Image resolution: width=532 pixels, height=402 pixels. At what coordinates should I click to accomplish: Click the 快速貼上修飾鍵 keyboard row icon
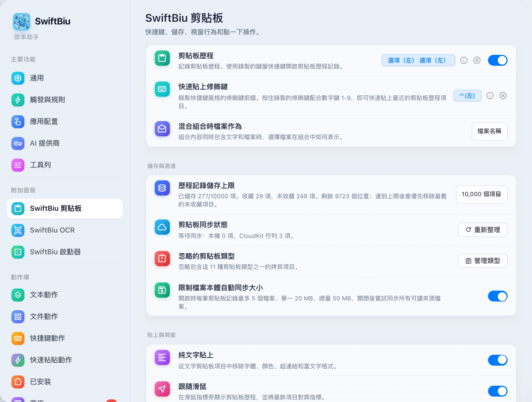click(x=162, y=89)
